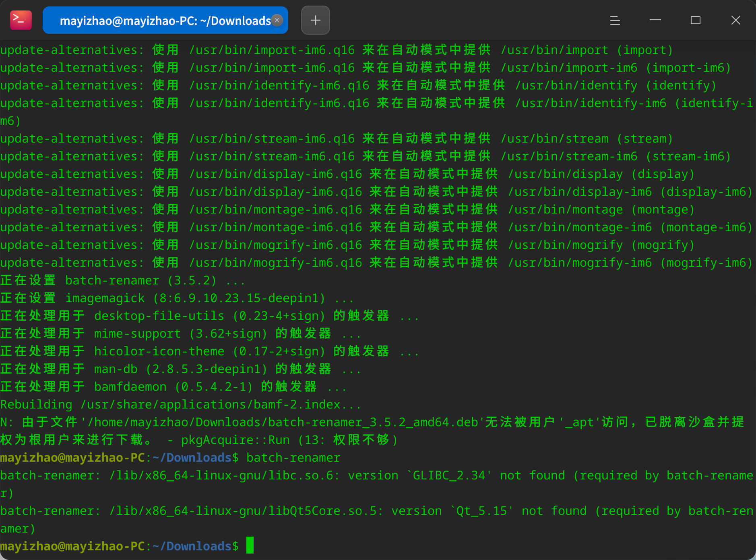This screenshot has width=756, height=560.
Task: Click the green cursor block at prompt
Action: point(250,545)
